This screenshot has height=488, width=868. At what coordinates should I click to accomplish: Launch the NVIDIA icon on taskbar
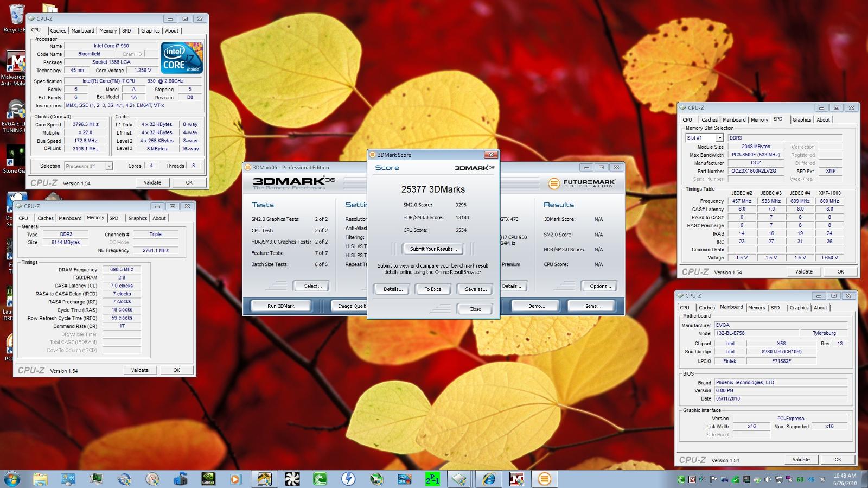(208, 479)
